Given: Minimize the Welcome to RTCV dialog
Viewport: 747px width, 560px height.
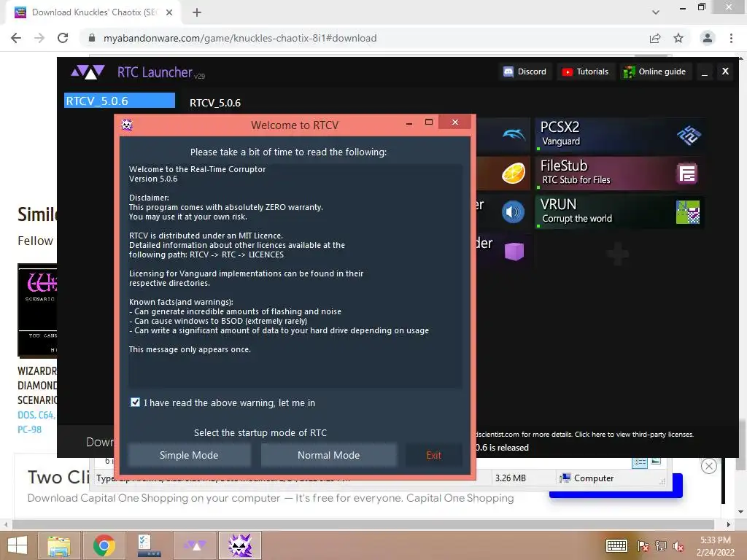Looking at the screenshot, I should pyautogui.click(x=409, y=123).
